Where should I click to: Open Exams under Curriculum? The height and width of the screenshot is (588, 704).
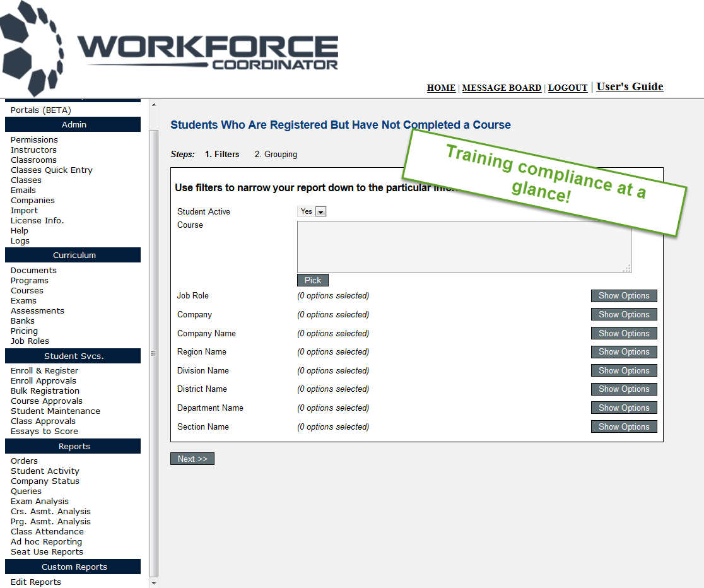pos(23,300)
